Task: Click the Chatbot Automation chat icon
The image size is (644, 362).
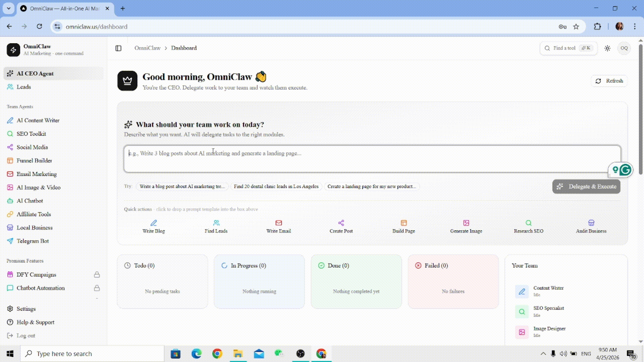Action: coord(10,288)
